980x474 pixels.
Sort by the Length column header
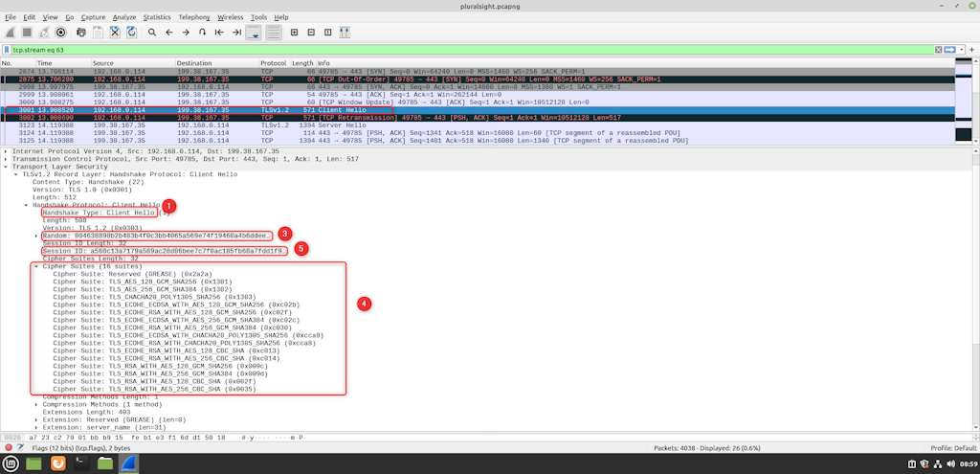(303, 63)
